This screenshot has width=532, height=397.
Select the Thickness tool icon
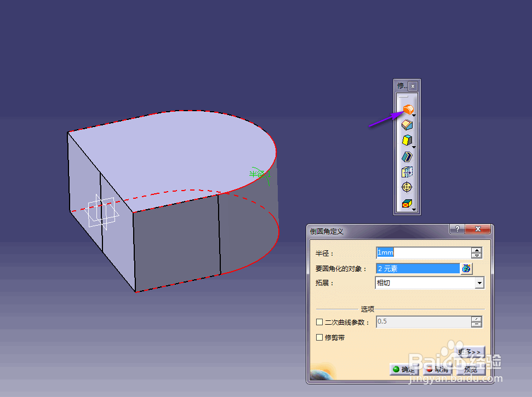pos(407,172)
